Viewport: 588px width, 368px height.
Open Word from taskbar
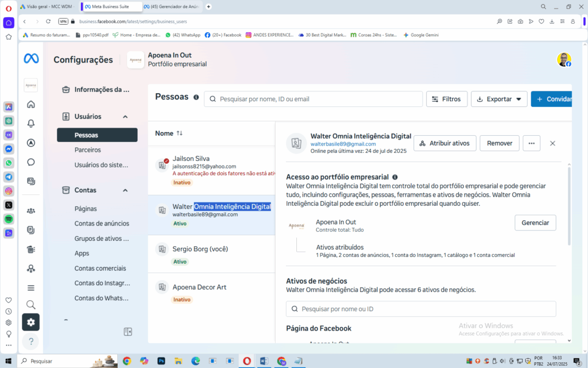[x=264, y=361]
